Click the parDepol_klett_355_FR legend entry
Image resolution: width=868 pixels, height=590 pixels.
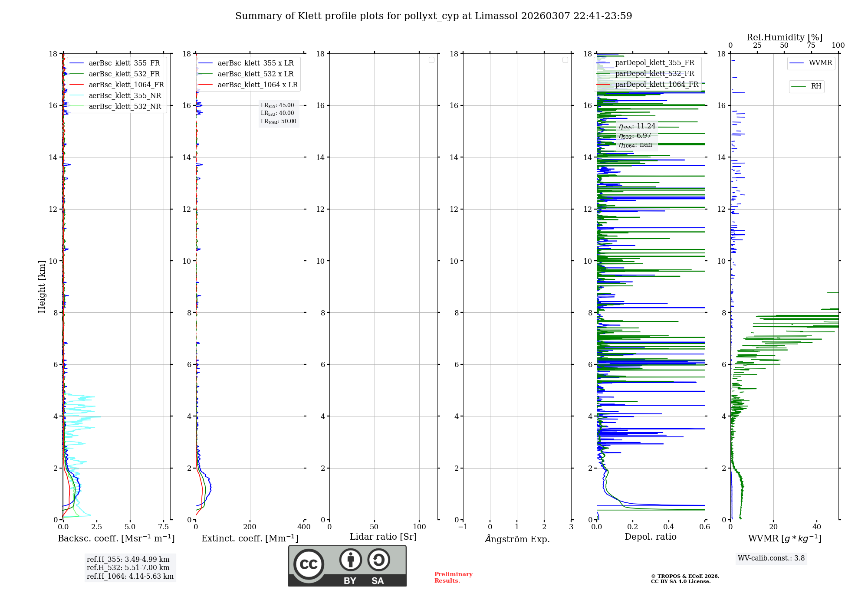(654, 63)
